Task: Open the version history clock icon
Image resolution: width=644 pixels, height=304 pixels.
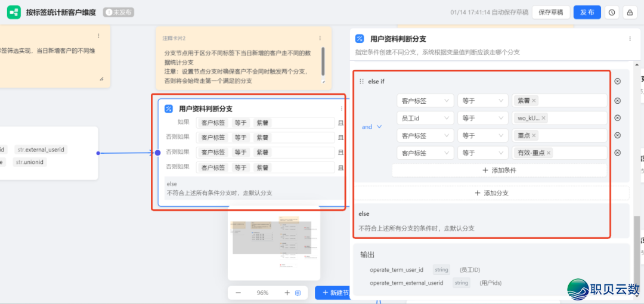Action: pyautogui.click(x=612, y=13)
